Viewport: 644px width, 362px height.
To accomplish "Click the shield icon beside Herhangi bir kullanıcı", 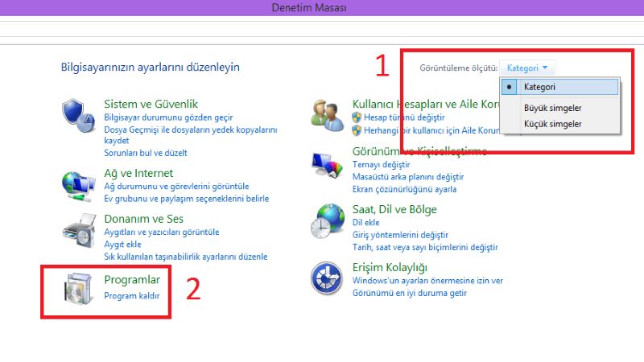I will (x=357, y=130).
